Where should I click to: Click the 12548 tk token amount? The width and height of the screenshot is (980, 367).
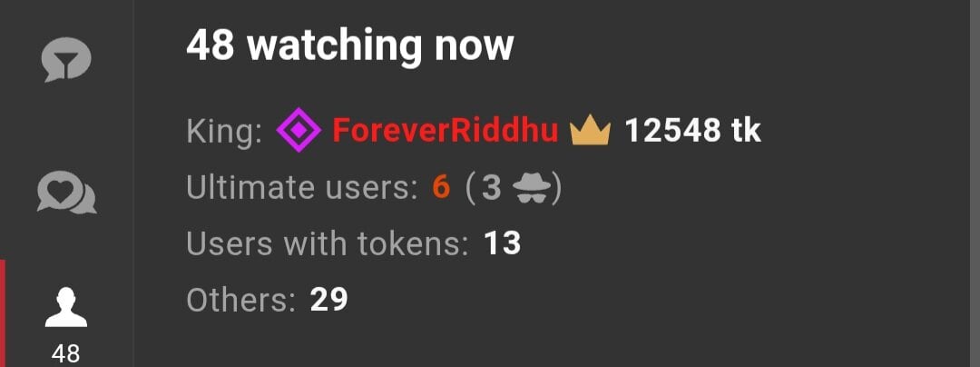coord(693,132)
